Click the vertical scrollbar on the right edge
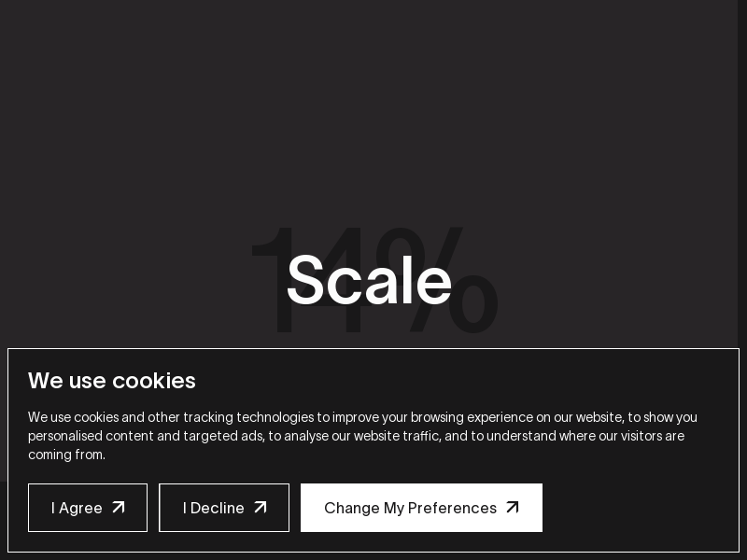The width and height of the screenshot is (747, 560). 742,187
